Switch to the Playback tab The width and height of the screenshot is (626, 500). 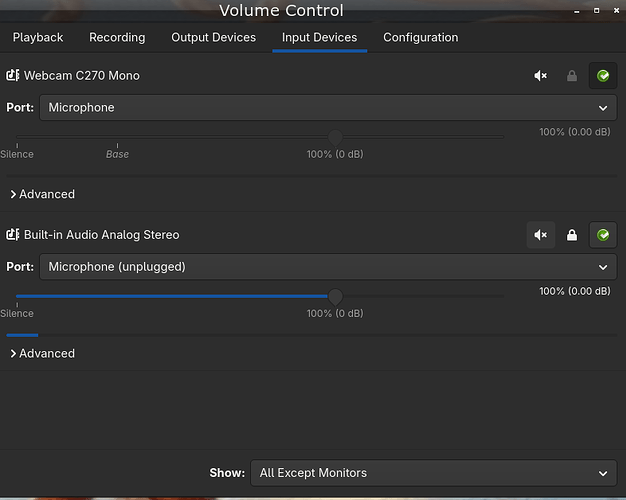pyautogui.click(x=38, y=38)
